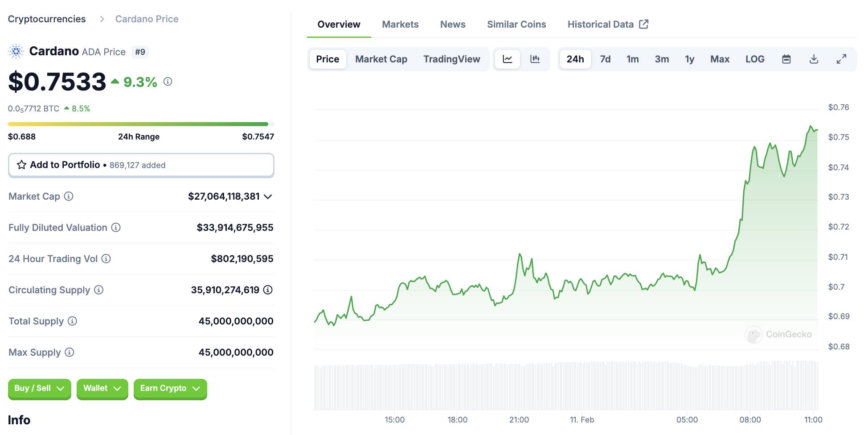Click the Total Supply info icon
868x435 pixels.
tap(72, 321)
